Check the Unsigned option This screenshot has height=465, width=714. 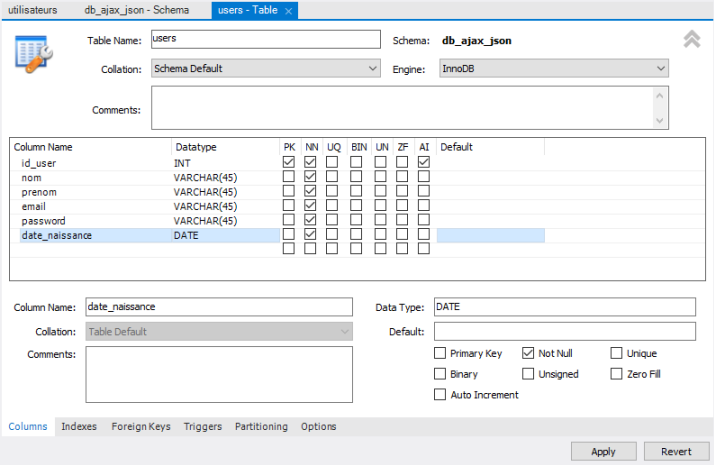pyautogui.click(x=528, y=374)
